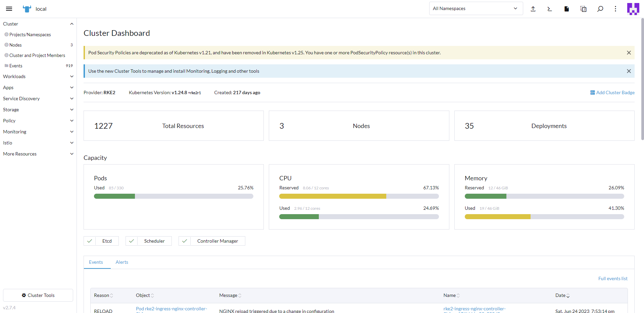Image resolution: width=644 pixels, height=313 pixels.
Task: Select Nodes in the sidebar
Action: click(x=15, y=45)
